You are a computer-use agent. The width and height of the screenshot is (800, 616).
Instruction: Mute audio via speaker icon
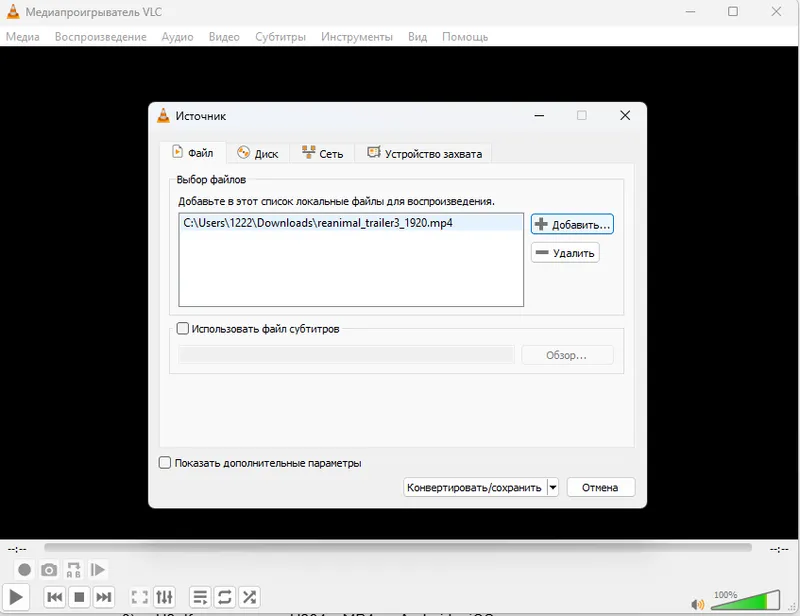[x=697, y=604]
